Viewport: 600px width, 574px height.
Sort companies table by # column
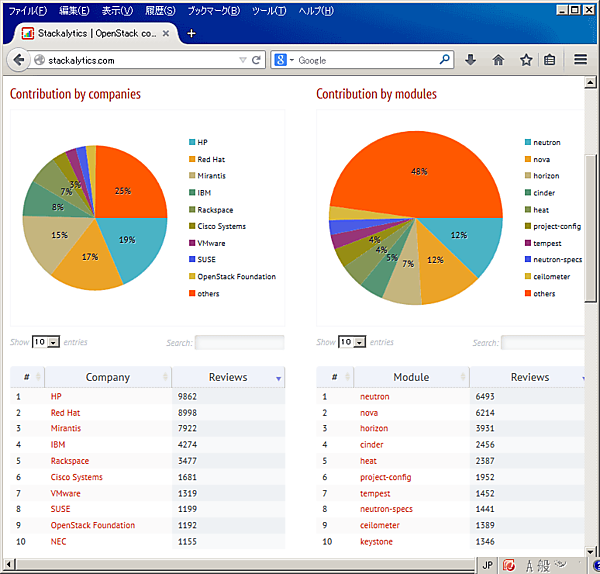pyautogui.click(x=27, y=377)
